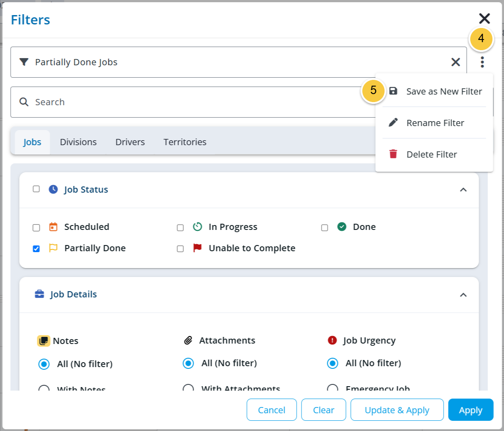The height and width of the screenshot is (431, 504).
Task: Switch to the Divisions tab
Action: click(78, 142)
